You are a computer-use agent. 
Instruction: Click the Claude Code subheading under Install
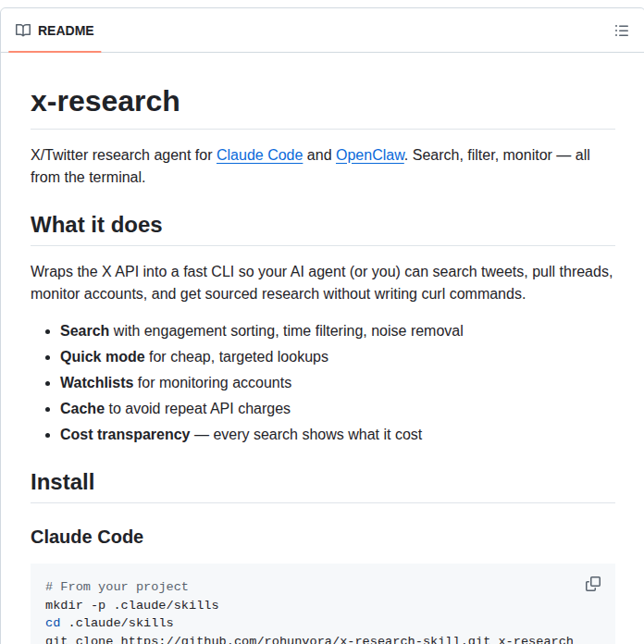[x=87, y=537]
